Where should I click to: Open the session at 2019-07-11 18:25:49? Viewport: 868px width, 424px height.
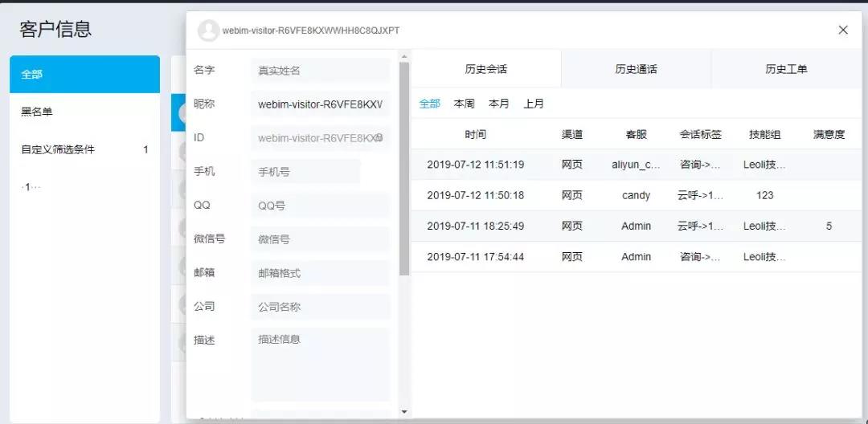[x=475, y=226]
